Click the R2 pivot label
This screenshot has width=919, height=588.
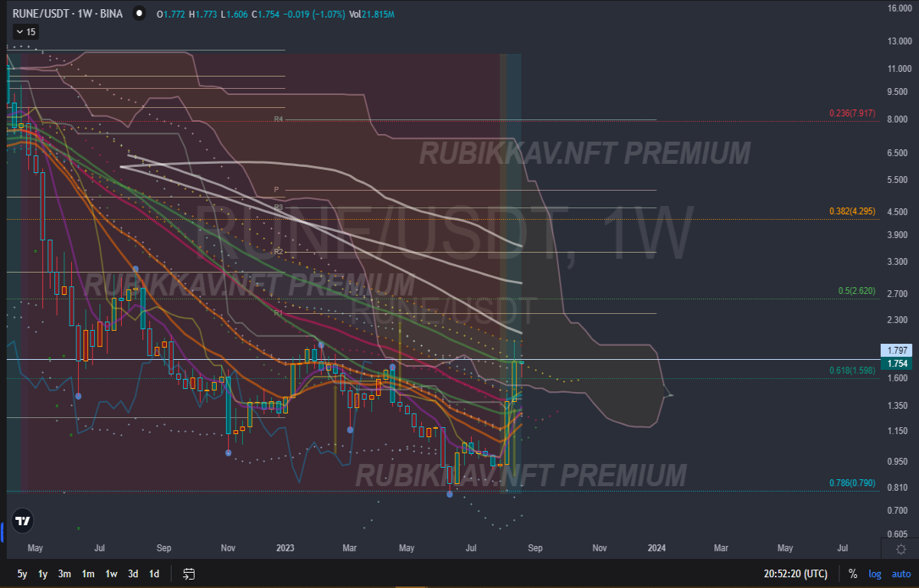[x=279, y=251]
